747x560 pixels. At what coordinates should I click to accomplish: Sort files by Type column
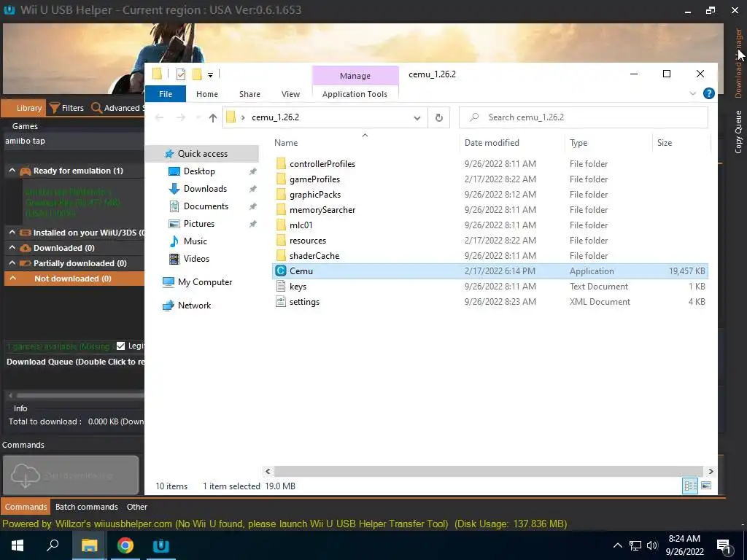pyautogui.click(x=578, y=143)
